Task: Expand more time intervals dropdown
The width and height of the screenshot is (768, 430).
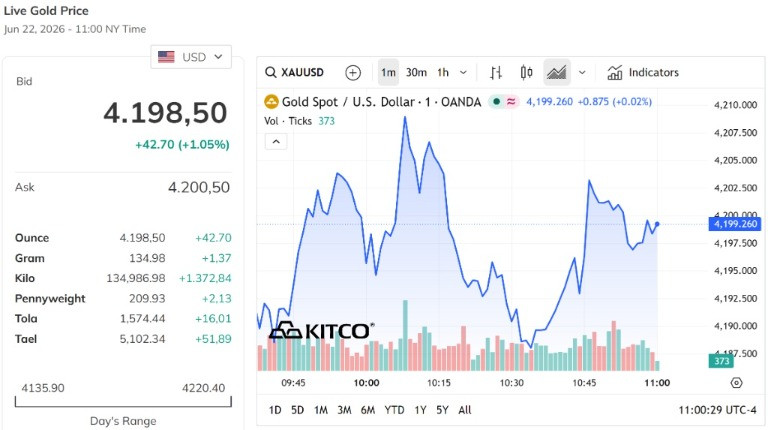Action: (463, 72)
